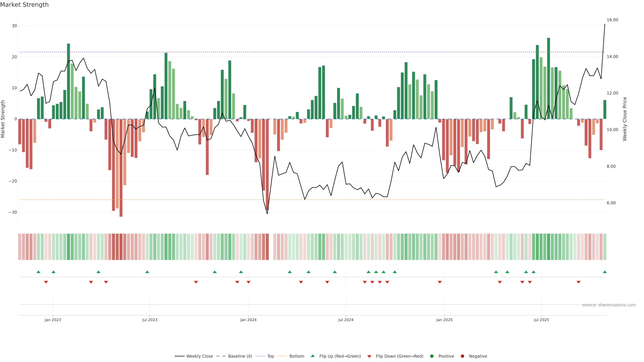Click dark red Negative legend circle
Image resolution: width=644 pixels, height=362 pixels.
(x=462, y=356)
